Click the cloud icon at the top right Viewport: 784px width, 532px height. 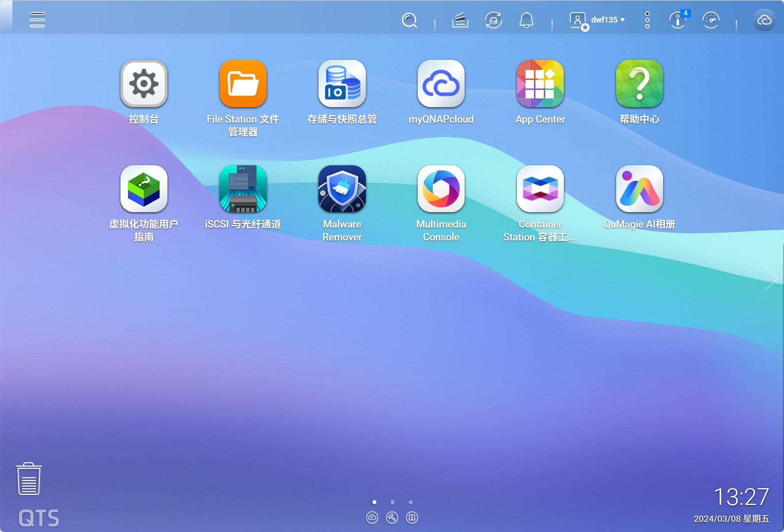click(x=765, y=20)
